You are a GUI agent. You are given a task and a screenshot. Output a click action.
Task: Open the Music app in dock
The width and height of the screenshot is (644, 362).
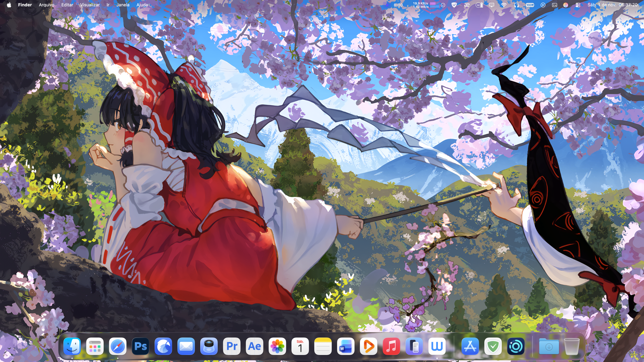tap(391, 347)
